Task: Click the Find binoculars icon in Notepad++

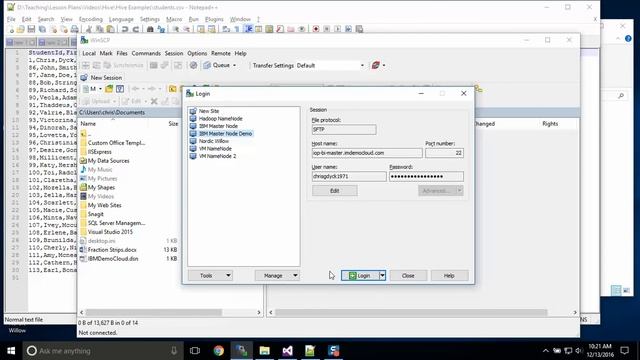Action: (150, 29)
